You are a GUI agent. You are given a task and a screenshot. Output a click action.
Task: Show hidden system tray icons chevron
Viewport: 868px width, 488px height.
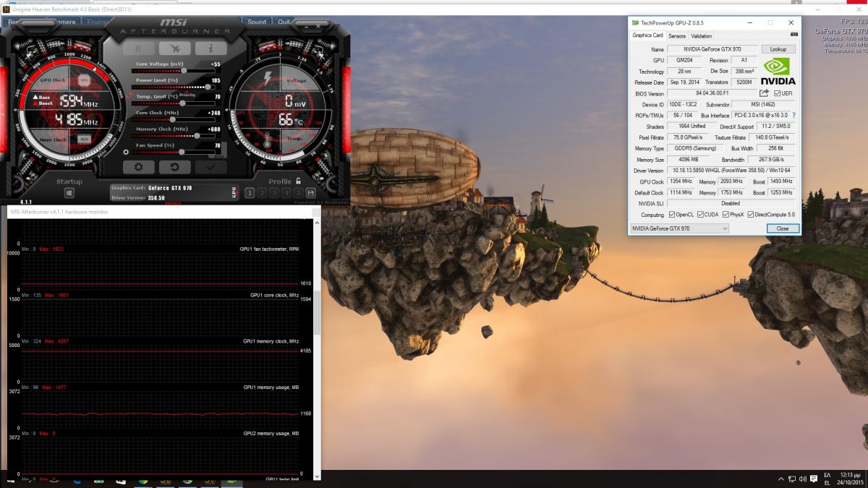781,479
